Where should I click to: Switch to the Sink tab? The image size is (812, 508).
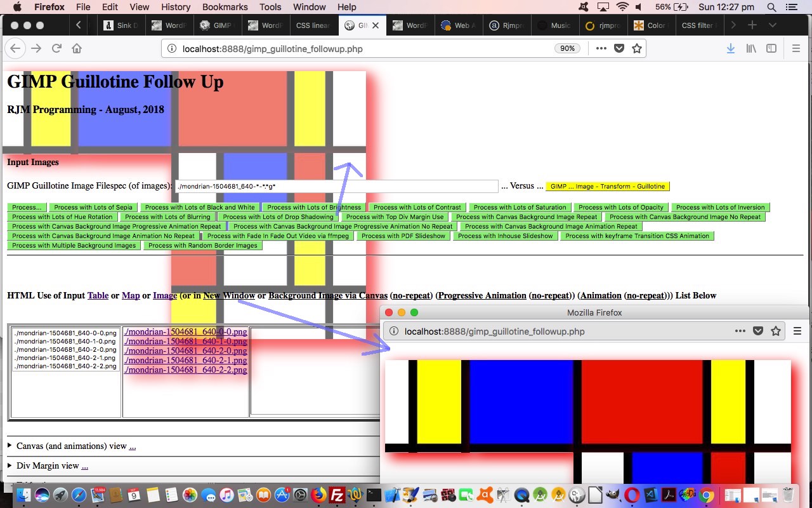(x=121, y=25)
